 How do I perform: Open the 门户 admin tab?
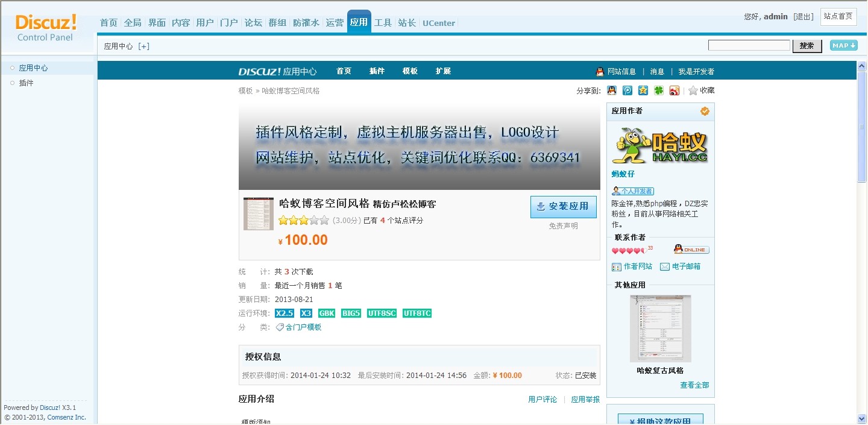pyautogui.click(x=229, y=23)
